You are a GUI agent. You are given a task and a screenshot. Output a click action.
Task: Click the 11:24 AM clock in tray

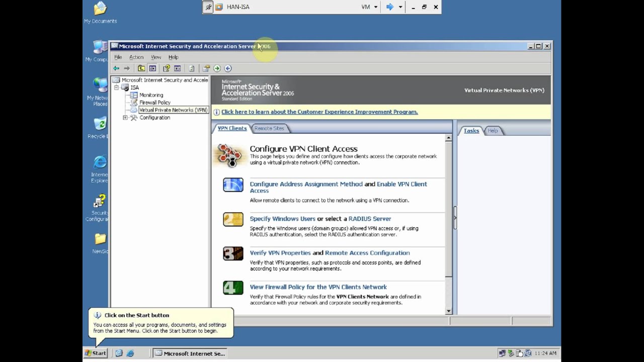pyautogui.click(x=546, y=353)
